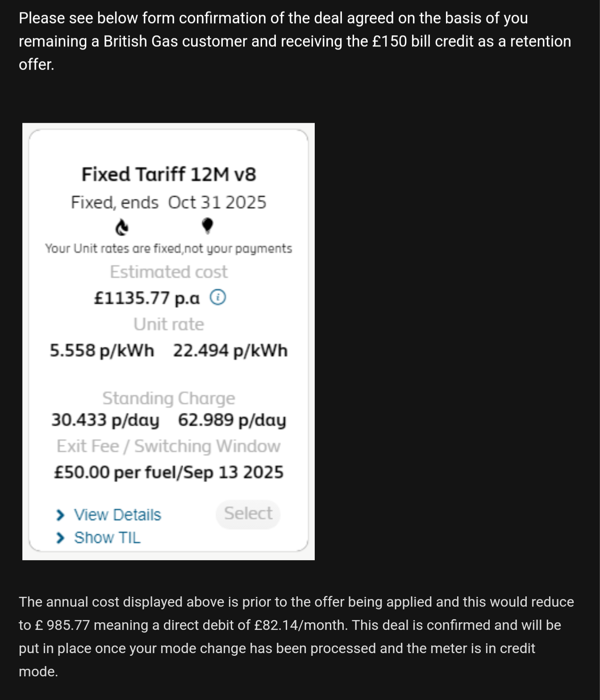This screenshot has width=600, height=700.
Task: Click the Select tariff button
Action: point(248,514)
